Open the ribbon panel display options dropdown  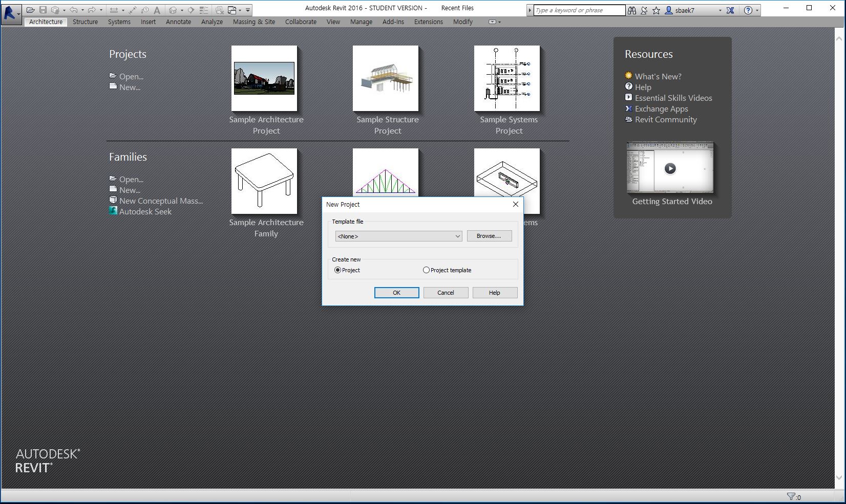pos(494,22)
